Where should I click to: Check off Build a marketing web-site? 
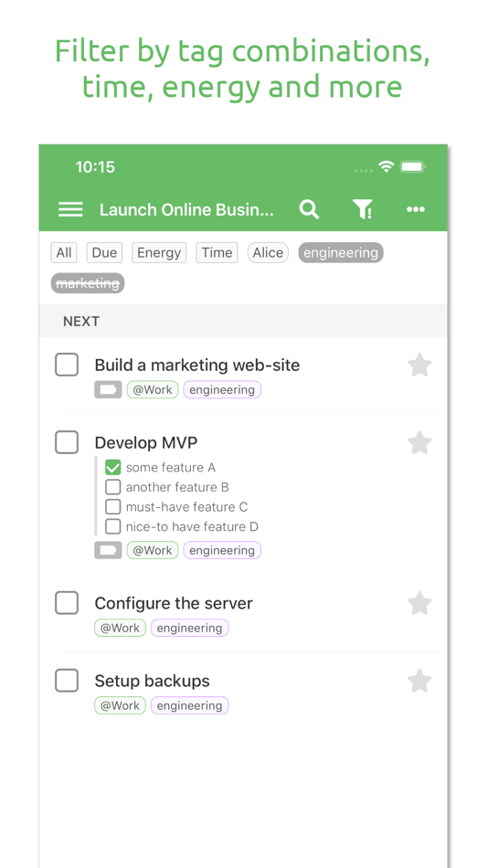point(67,365)
